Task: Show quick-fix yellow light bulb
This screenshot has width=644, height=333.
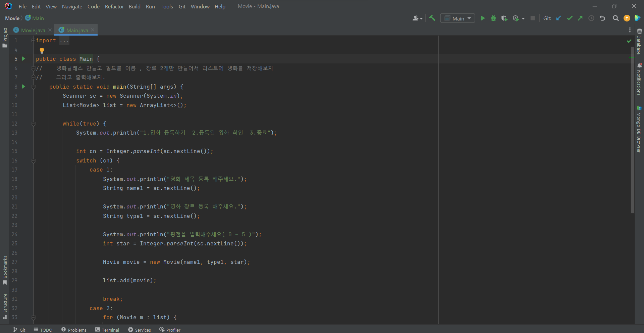Action: coord(42,51)
